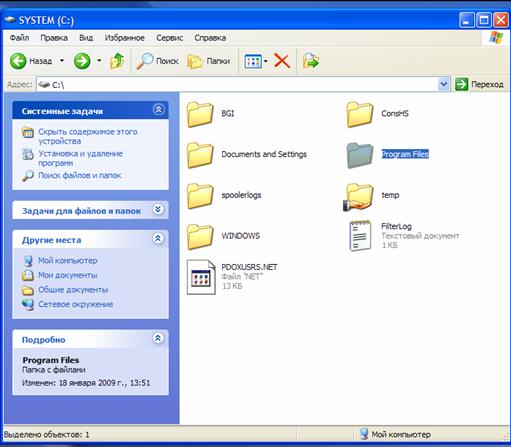Collapse the Системные задачи panel

pyautogui.click(x=158, y=110)
